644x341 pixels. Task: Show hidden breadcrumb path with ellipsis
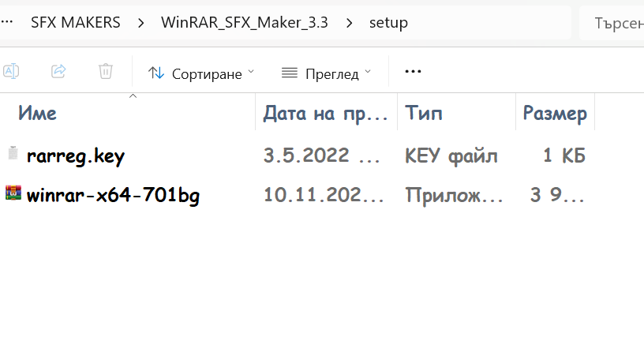(6, 23)
